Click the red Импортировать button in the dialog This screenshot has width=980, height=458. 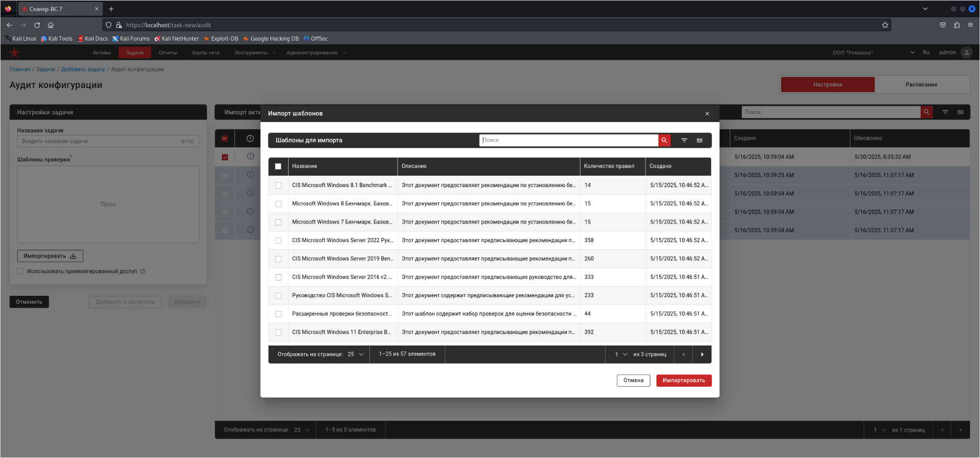(x=684, y=381)
